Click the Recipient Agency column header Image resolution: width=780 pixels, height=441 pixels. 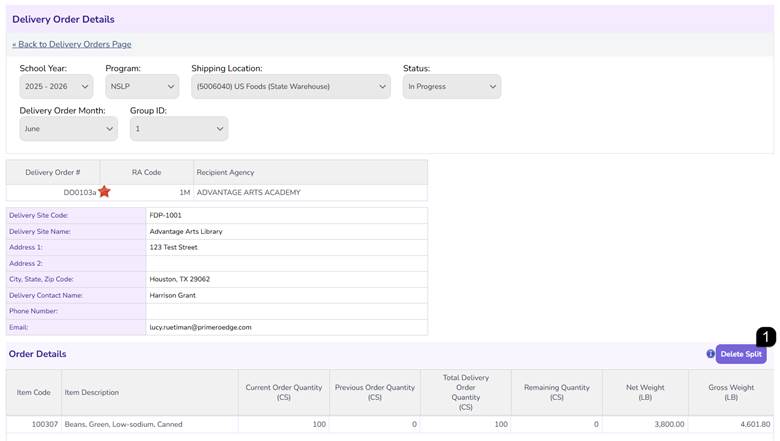tap(310, 173)
